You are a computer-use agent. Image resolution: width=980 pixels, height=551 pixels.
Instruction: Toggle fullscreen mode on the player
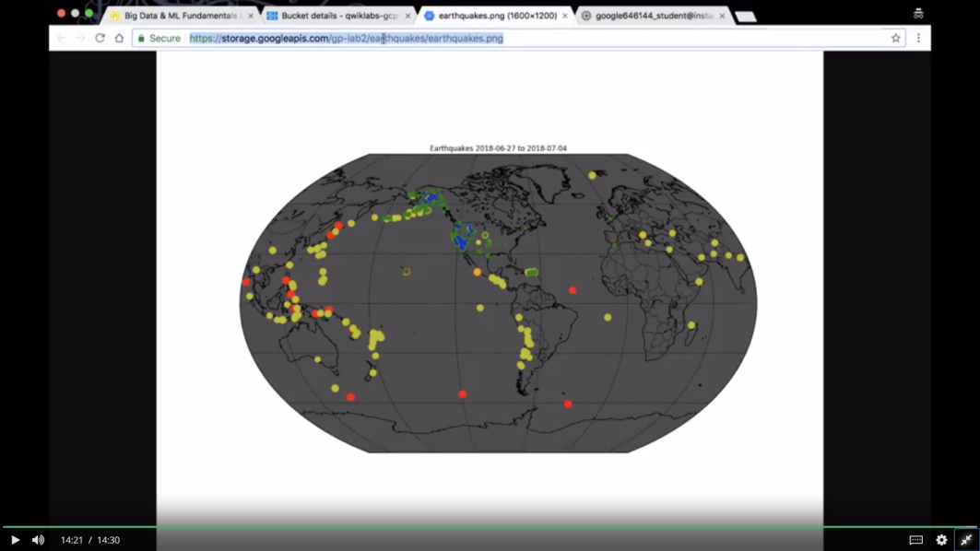click(x=968, y=540)
